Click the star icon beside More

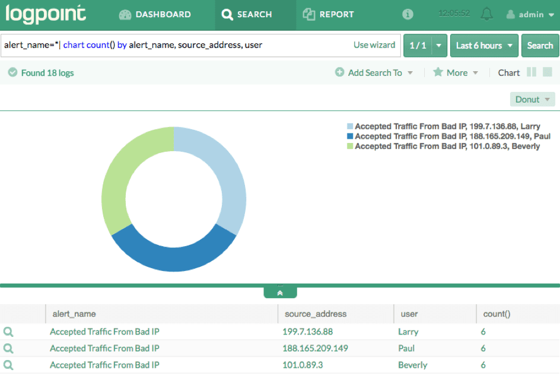tap(438, 72)
